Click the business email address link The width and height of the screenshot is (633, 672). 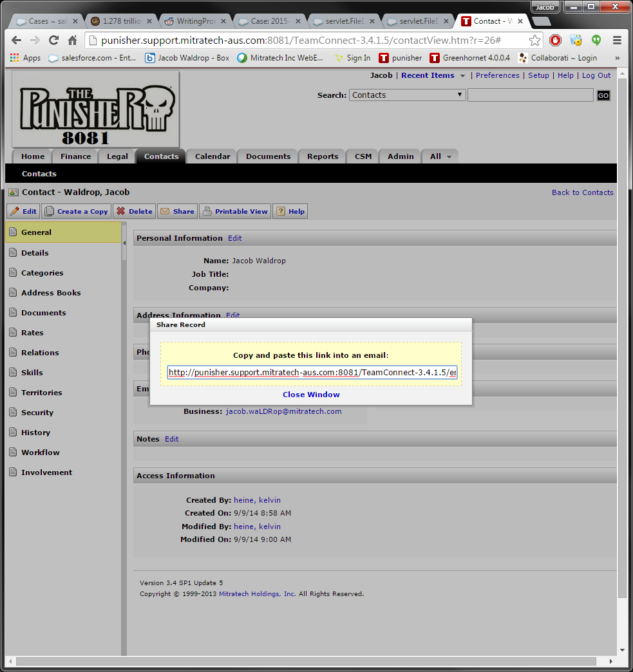click(283, 411)
